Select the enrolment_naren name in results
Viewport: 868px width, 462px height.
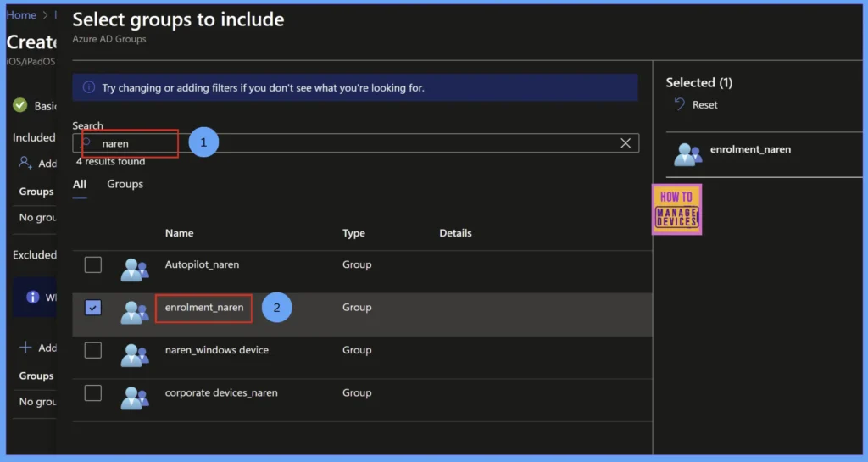(204, 307)
